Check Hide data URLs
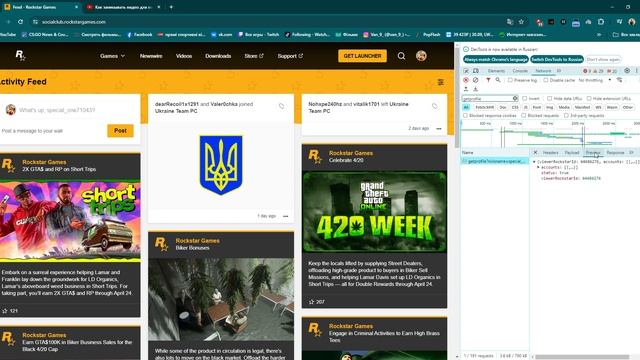 550,98
